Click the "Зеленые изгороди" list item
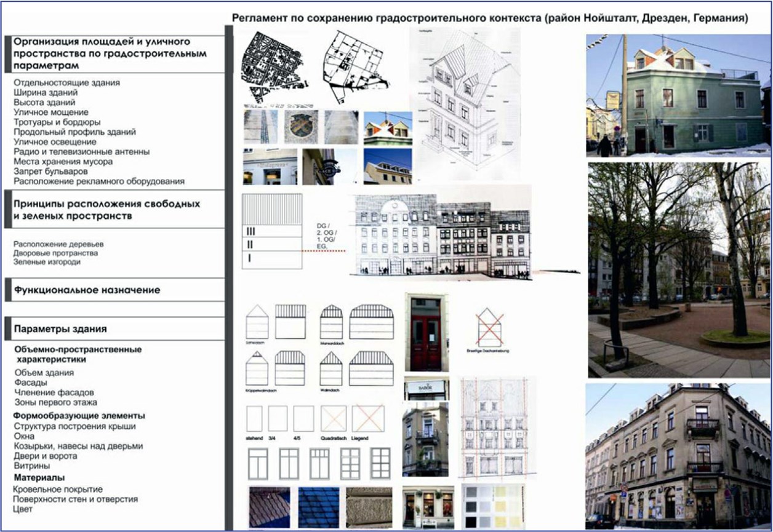 [47, 262]
